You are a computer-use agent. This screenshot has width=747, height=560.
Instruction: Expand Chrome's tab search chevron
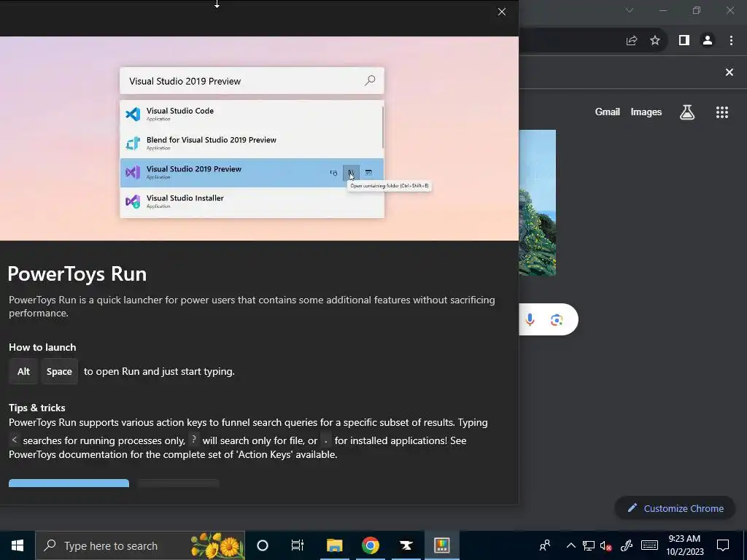[x=630, y=10]
